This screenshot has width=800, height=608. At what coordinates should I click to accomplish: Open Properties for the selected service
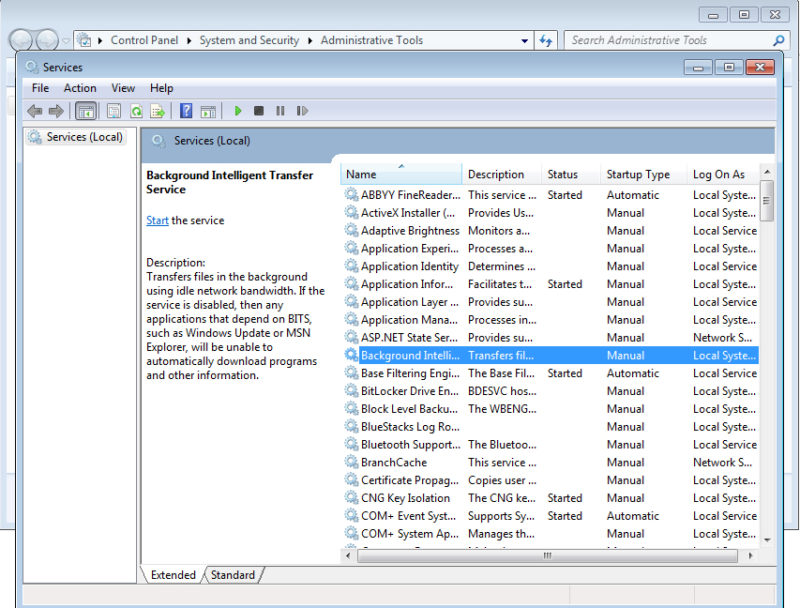point(113,110)
